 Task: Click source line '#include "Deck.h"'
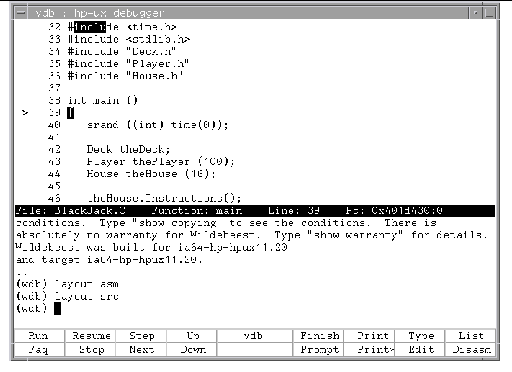click(122, 51)
